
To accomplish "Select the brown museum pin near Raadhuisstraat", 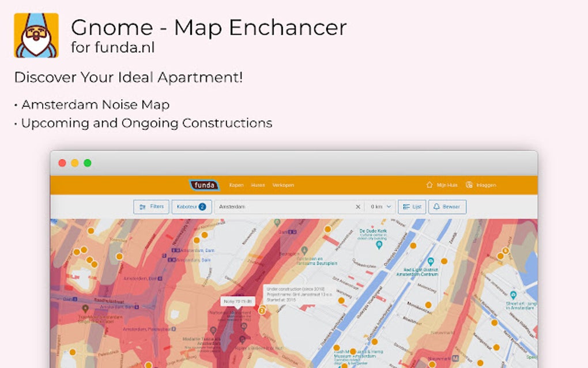I will [x=85, y=309].
